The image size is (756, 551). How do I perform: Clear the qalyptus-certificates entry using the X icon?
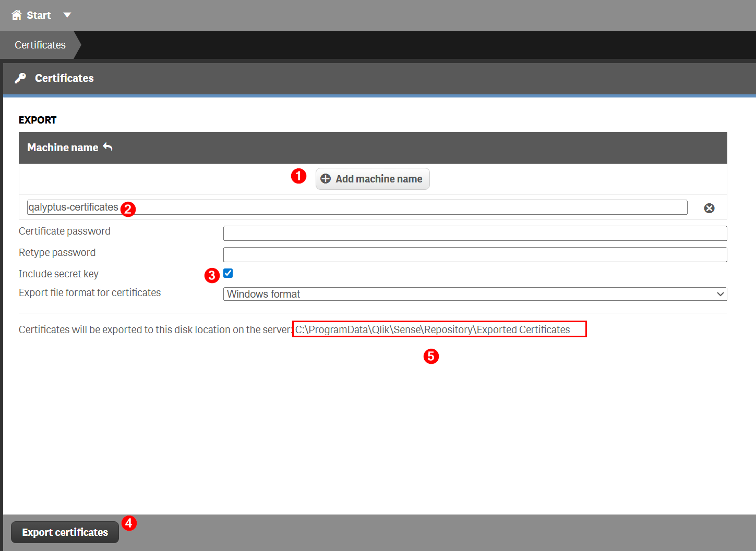[709, 207]
